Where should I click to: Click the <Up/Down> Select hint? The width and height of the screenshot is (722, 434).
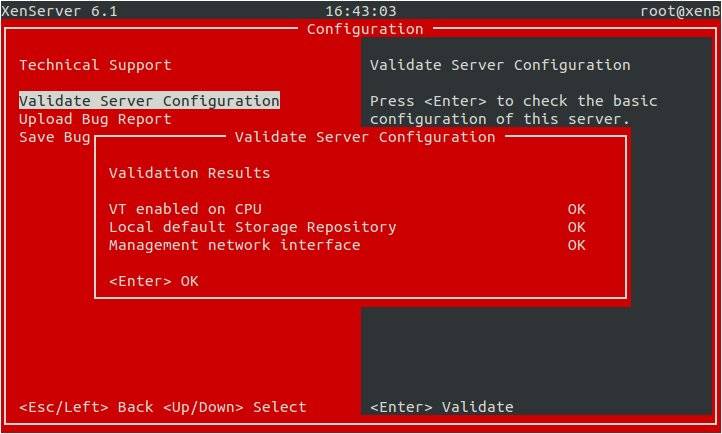click(234, 407)
